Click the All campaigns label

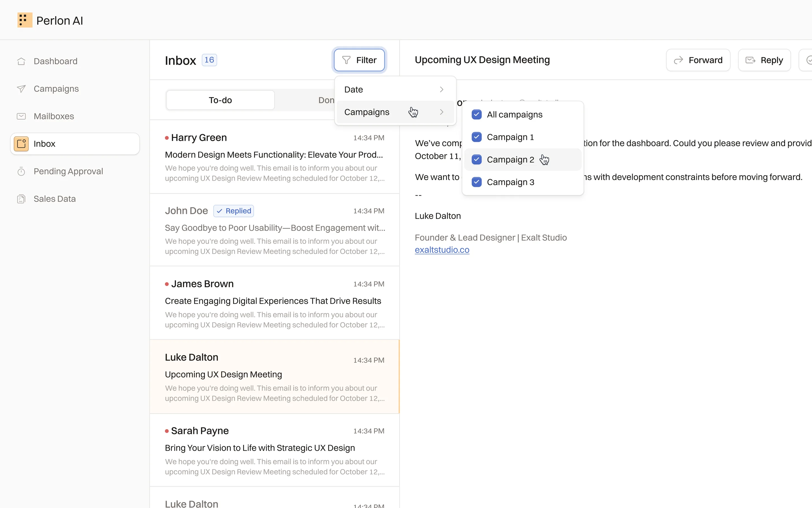click(x=514, y=115)
